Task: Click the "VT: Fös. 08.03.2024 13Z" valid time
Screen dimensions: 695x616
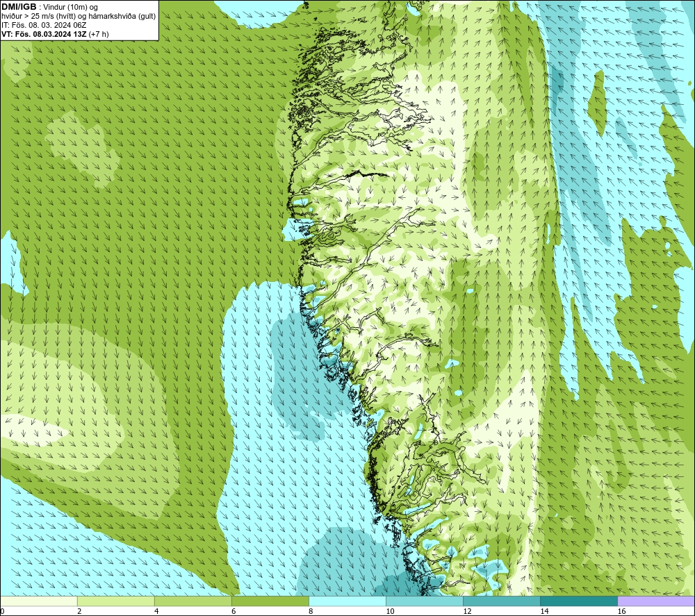Action: [x=44, y=34]
